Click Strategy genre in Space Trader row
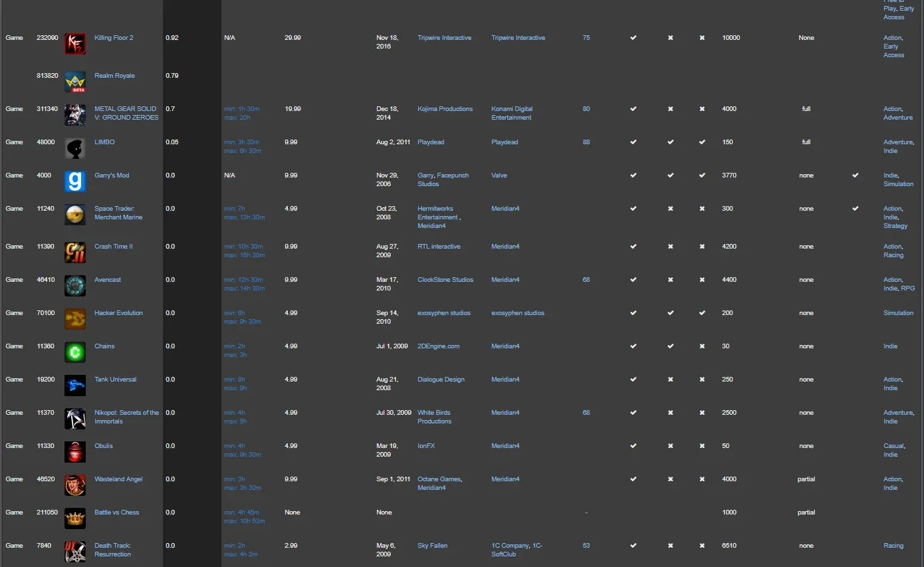Viewport: 924px width, 567px height. coord(895,226)
